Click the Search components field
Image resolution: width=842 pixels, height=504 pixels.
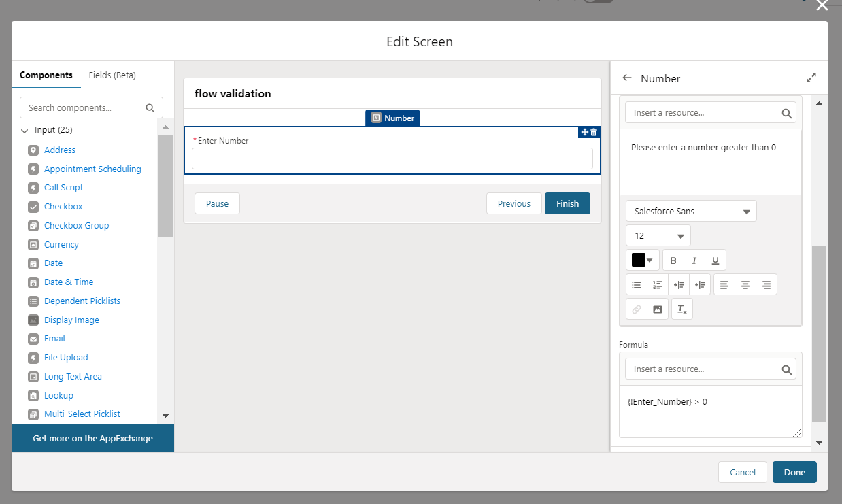85,107
